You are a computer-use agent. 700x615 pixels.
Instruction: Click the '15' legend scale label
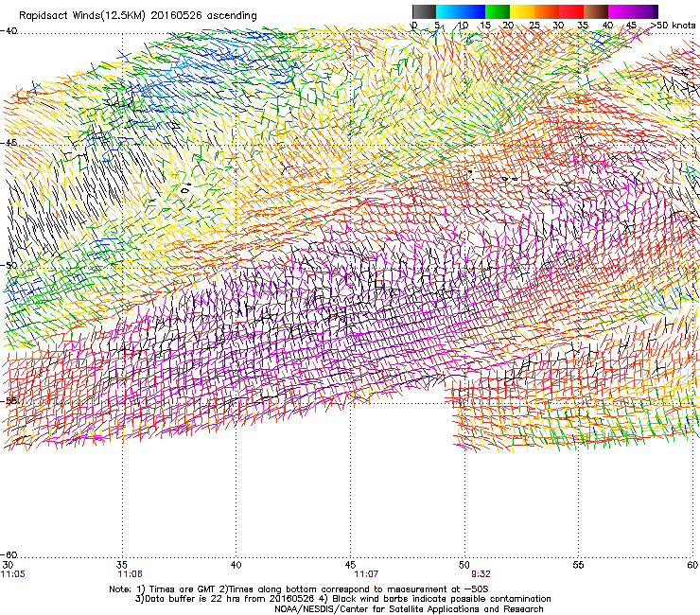[x=485, y=26]
